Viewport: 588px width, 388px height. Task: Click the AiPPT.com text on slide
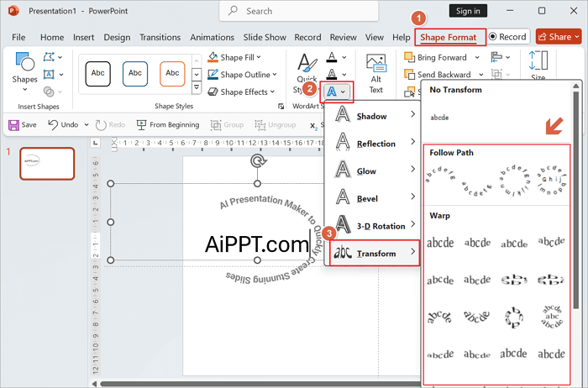tap(257, 244)
